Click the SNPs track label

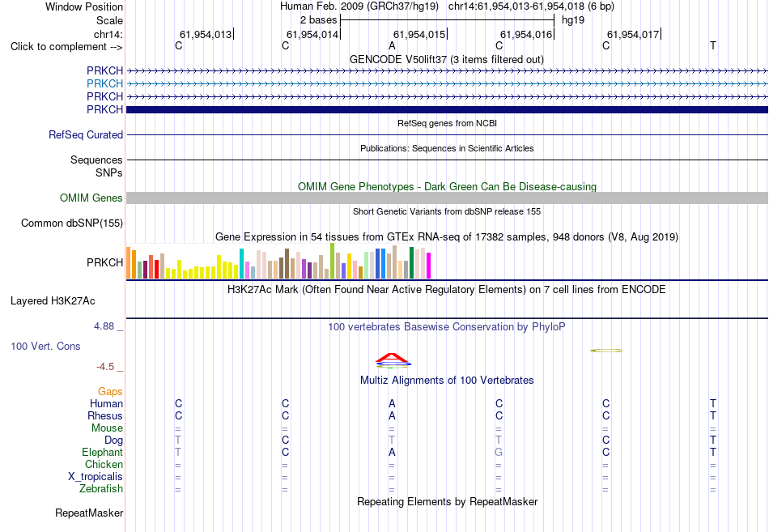tap(109, 172)
